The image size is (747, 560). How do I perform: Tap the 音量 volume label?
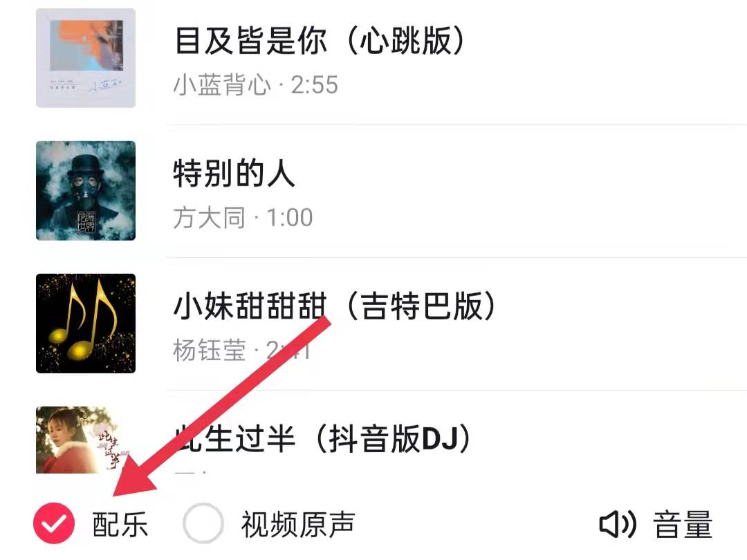tap(683, 524)
